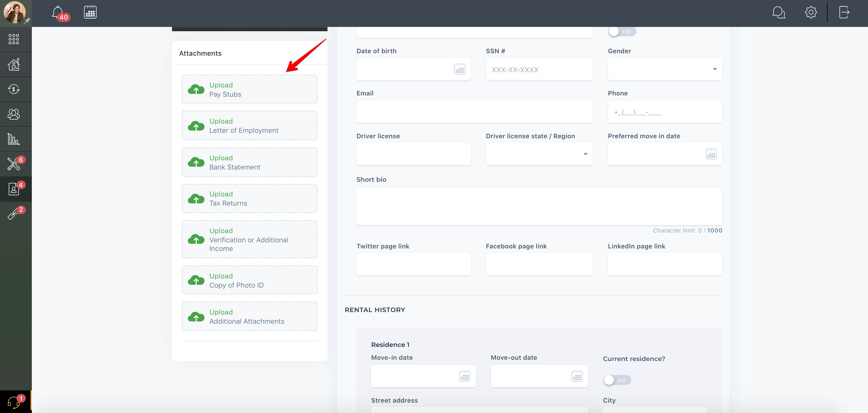Open the rental applications sidebar icon
This screenshot has height=413, width=868.
tap(14, 189)
